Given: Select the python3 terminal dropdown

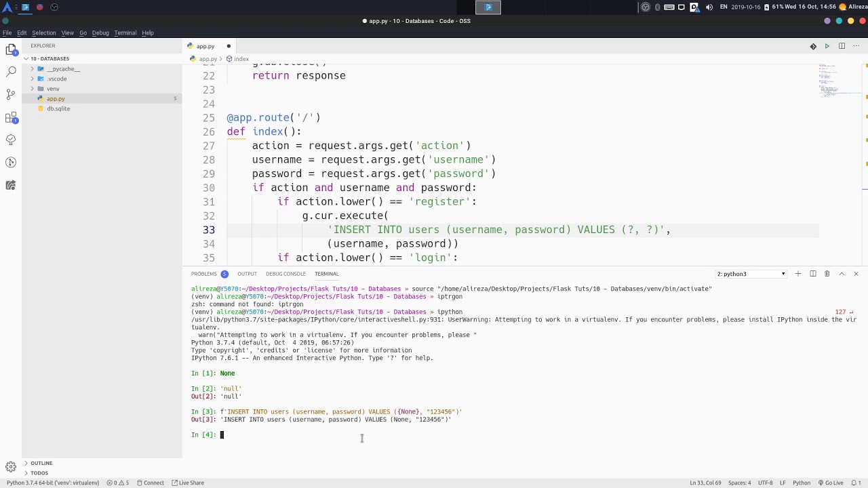Looking at the screenshot, I should (x=751, y=274).
